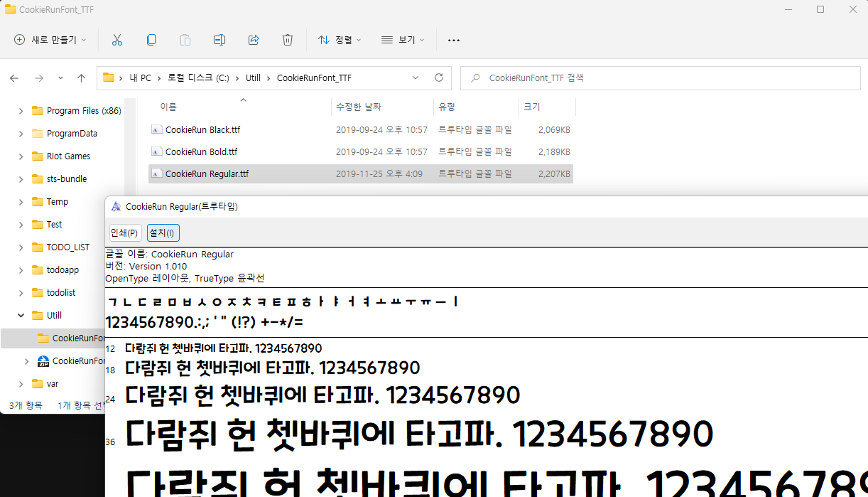Click 3개 항목 status bar text
Screen dimensions: 868x497
coord(26,405)
